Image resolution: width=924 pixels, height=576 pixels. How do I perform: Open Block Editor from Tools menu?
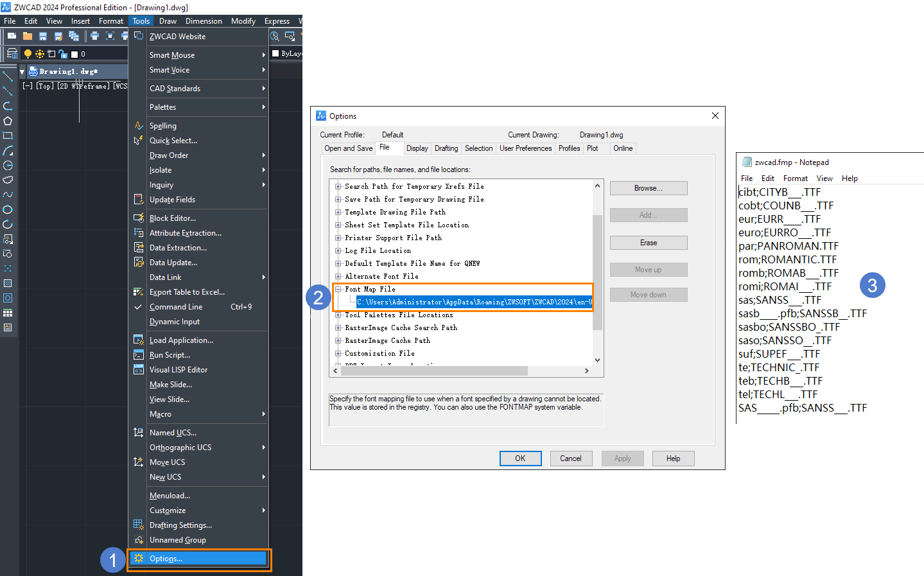tap(198, 218)
